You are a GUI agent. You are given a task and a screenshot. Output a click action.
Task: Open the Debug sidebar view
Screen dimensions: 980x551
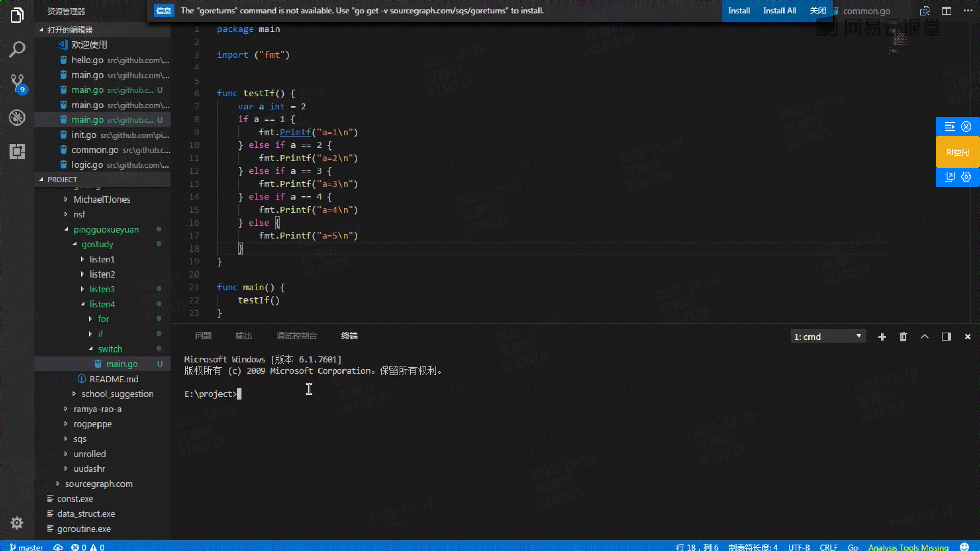tap(17, 117)
